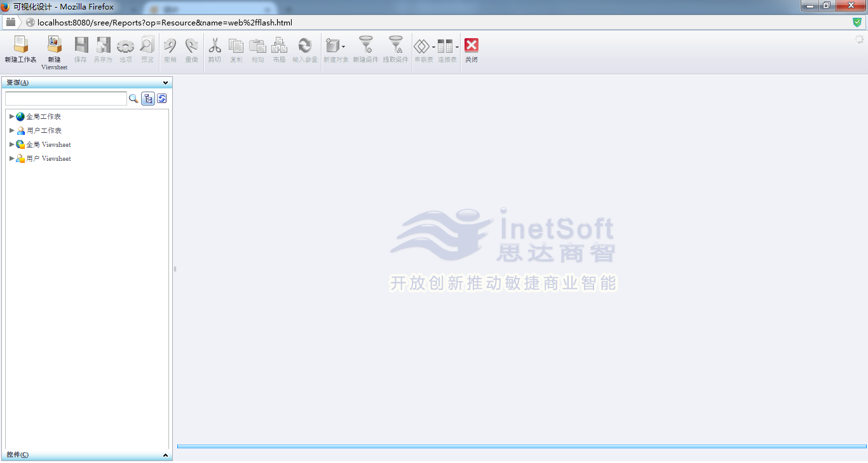868x463 pixels.
Task: Open 选项 (options) gear icon
Action: 126,46
